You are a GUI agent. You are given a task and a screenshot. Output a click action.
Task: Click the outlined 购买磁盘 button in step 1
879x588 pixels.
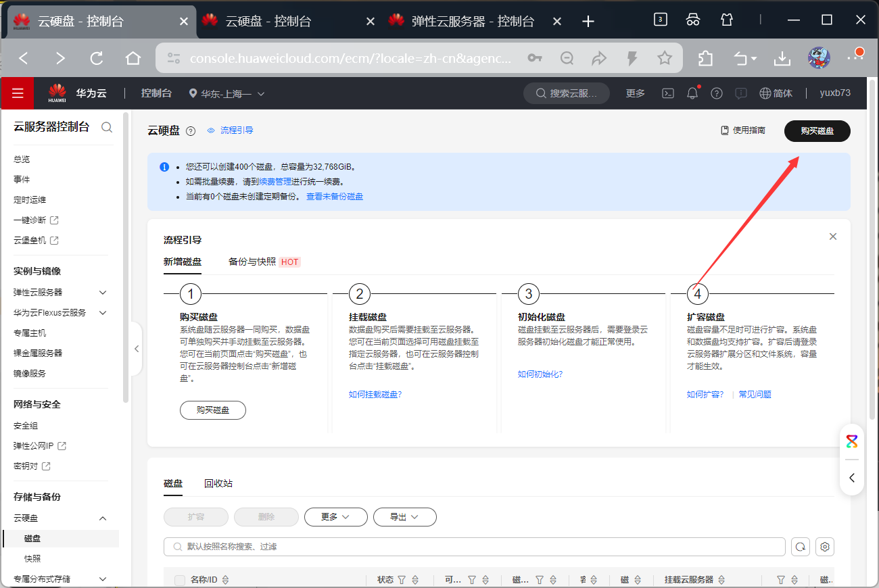coord(213,410)
